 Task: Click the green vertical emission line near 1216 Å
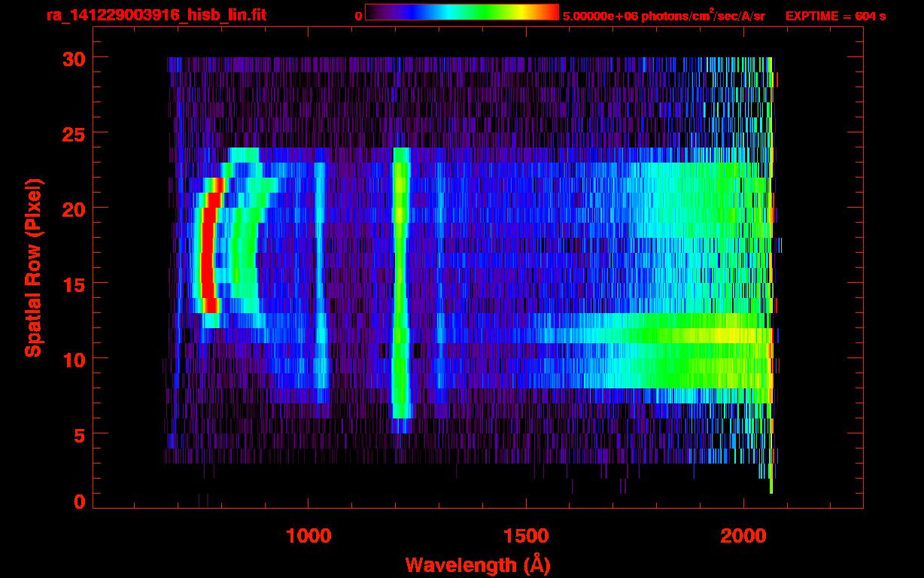[400, 282]
